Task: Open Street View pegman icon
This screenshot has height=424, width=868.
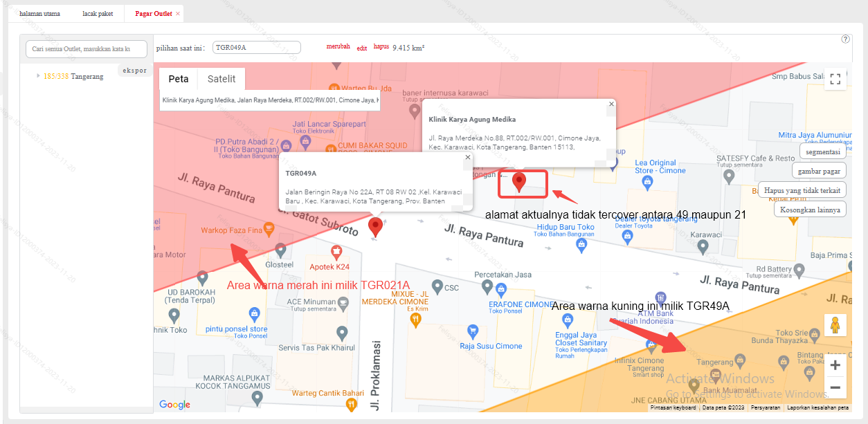Action: coord(835,326)
